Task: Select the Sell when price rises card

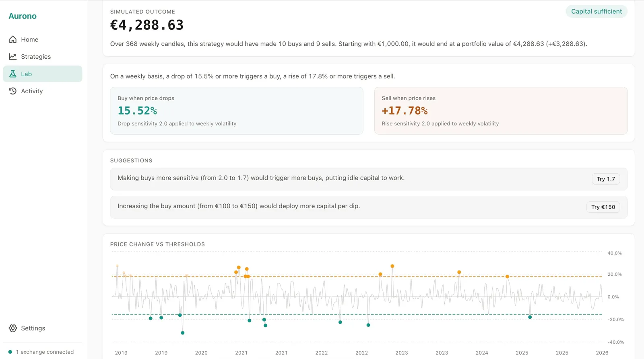Action: coord(500,111)
